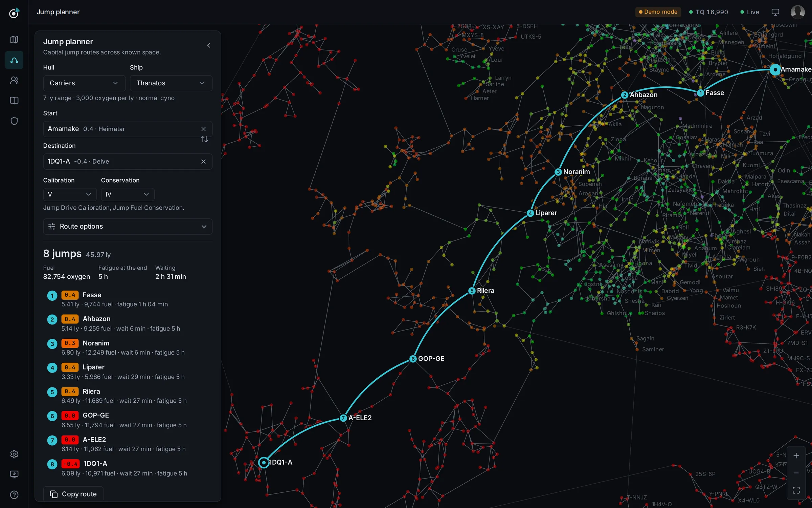Viewport: 812px width, 508px height.
Task: Click the 1DQ1-A destination node on map
Action: tap(264, 463)
